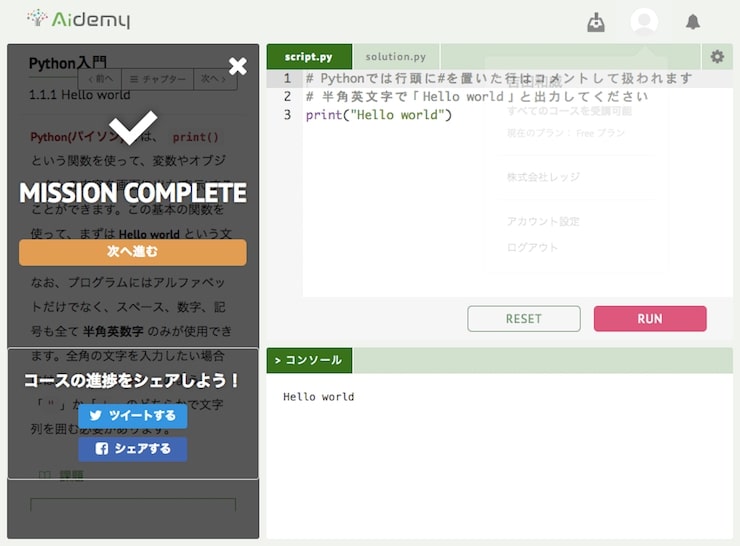This screenshot has height=546, width=740.
Task: Click ログアウト in the faded menu
Action: tap(532, 247)
